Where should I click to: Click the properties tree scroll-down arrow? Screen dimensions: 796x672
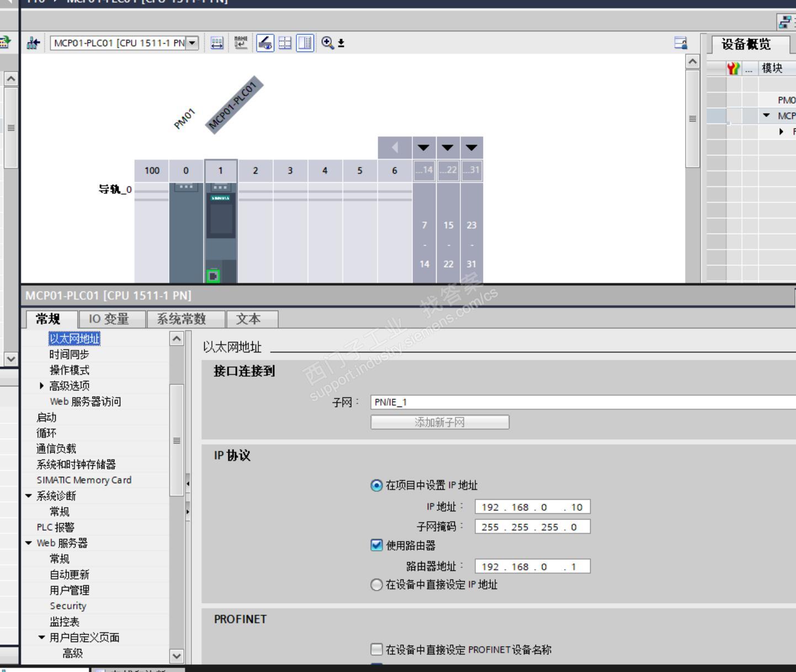point(177,656)
